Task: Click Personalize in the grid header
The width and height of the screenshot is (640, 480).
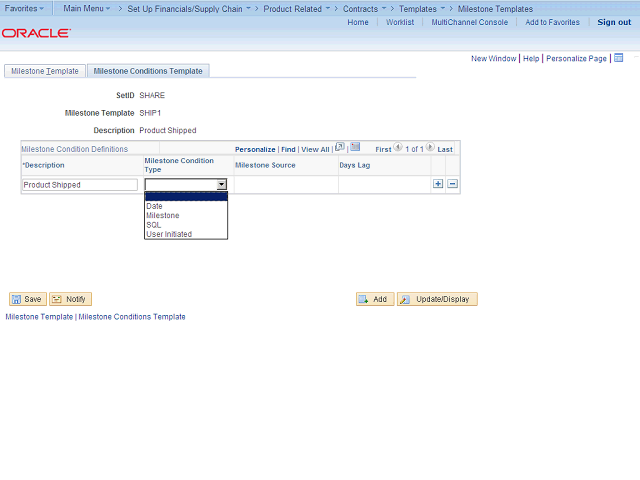Action: click(x=255, y=149)
